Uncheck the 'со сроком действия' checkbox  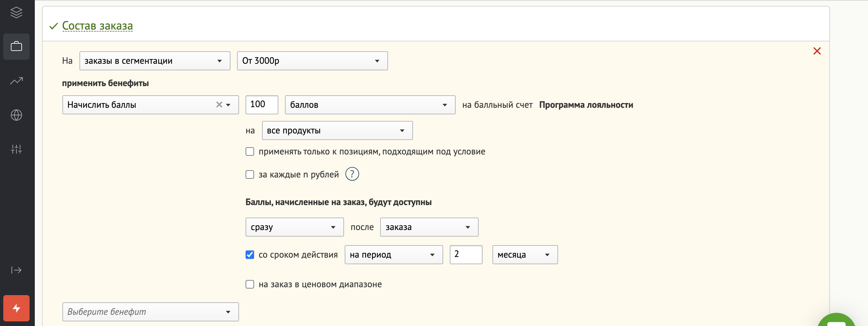250,254
